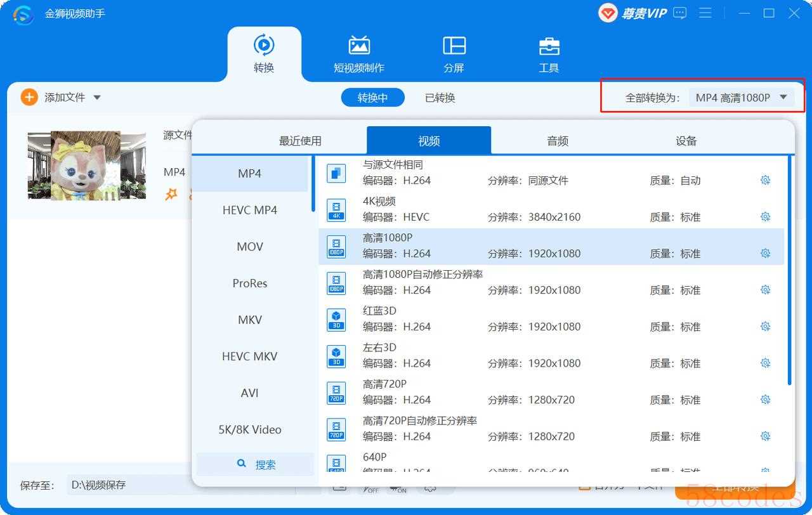Viewport: 812px width, 515px height.
Task: Open settings gear for 左右3D preset
Action: [x=765, y=363]
